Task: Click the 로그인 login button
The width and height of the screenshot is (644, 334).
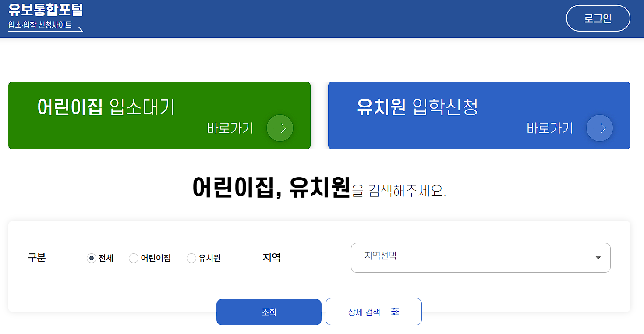Action: pos(598,18)
